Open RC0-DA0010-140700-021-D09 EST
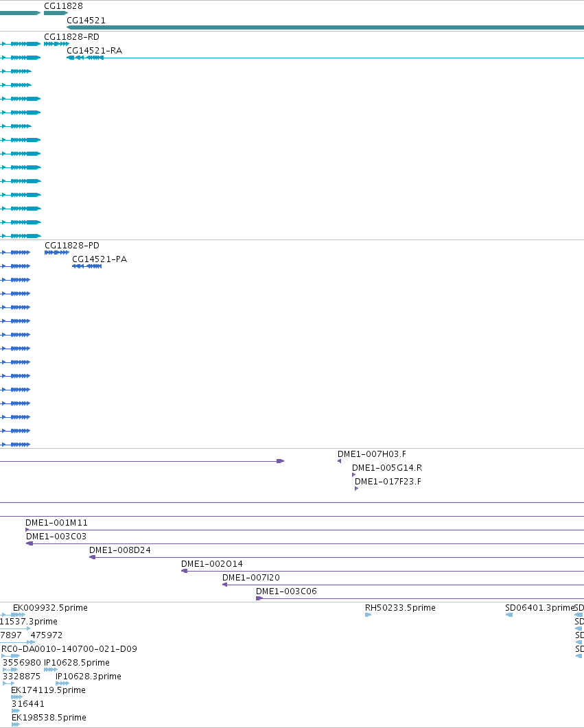 (x=11, y=656)
